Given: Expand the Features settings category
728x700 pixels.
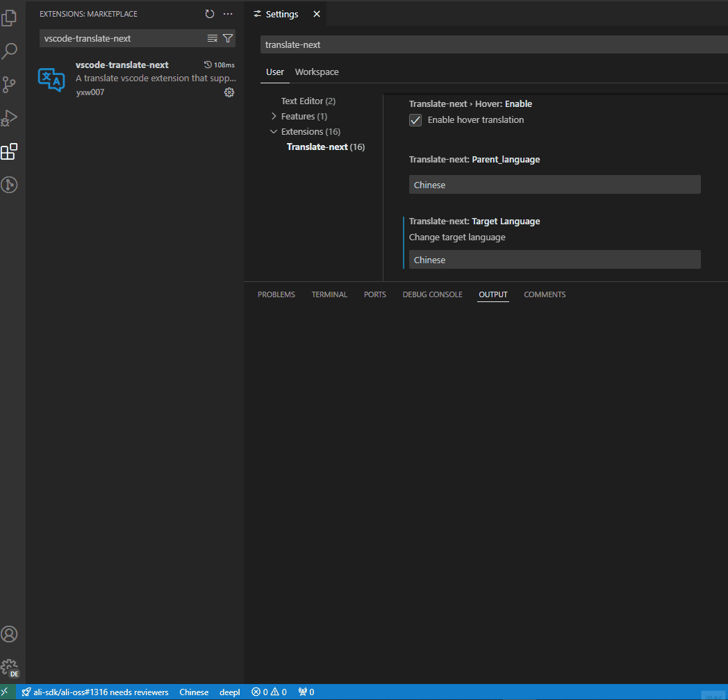Looking at the screenshot, I should pyautogui.click(x=274, y=116).
